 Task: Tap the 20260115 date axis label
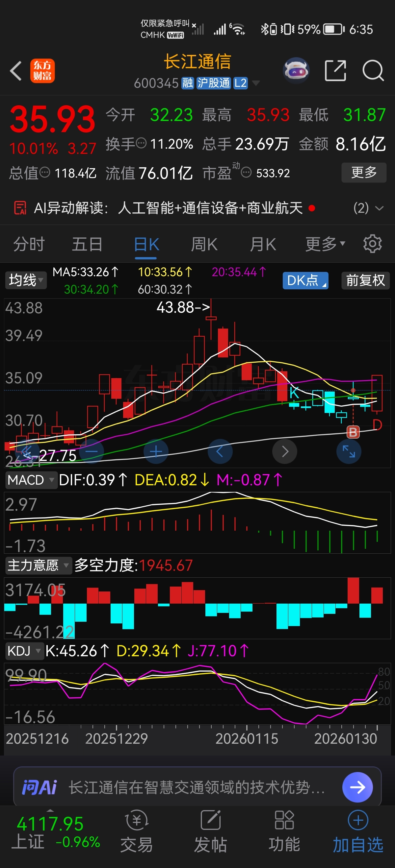(x=247, y=738)
